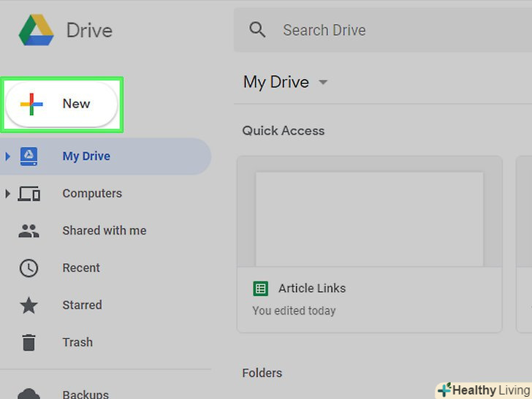
Task: Expand the Computers tree arrow
Action: 7,194
